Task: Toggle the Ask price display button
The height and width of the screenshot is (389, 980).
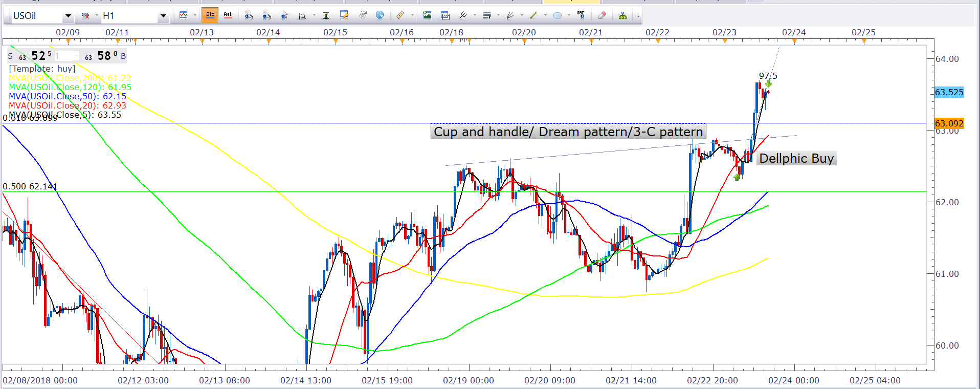Action: 228,15
